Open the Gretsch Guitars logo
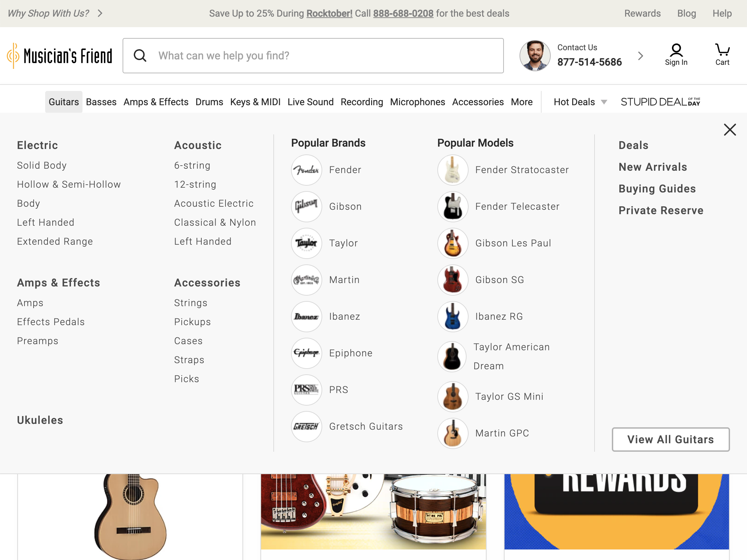The image size is (747, 560). point(306,426)
